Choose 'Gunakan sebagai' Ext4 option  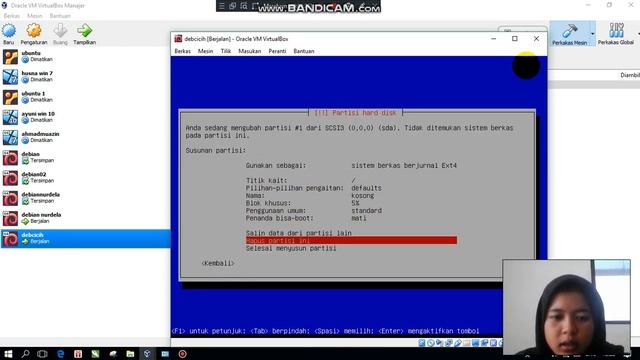pos(351,165)
